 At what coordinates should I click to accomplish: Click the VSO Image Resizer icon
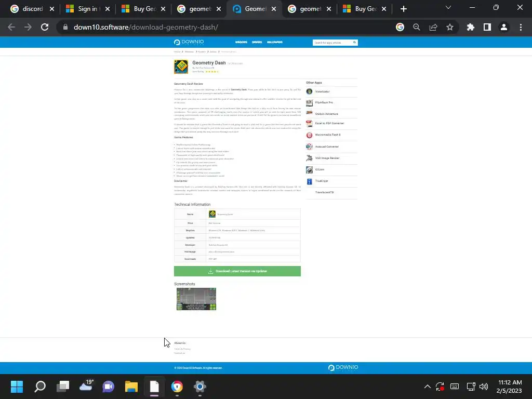(x=309, y=158)
